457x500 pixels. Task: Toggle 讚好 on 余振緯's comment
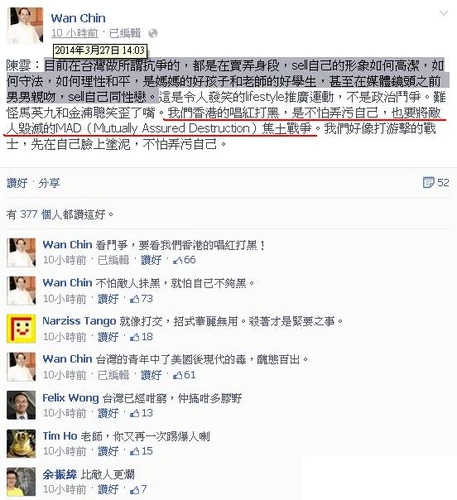108,489
